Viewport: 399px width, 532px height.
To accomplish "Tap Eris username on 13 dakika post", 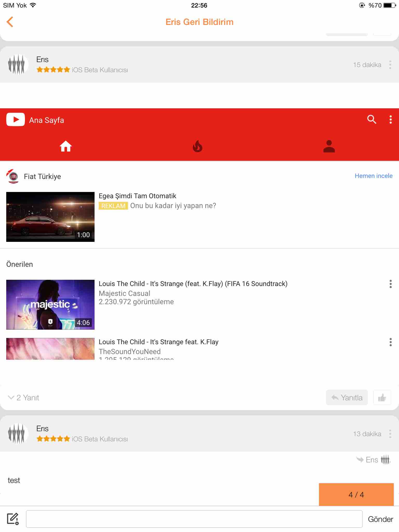I will (42, 429).
